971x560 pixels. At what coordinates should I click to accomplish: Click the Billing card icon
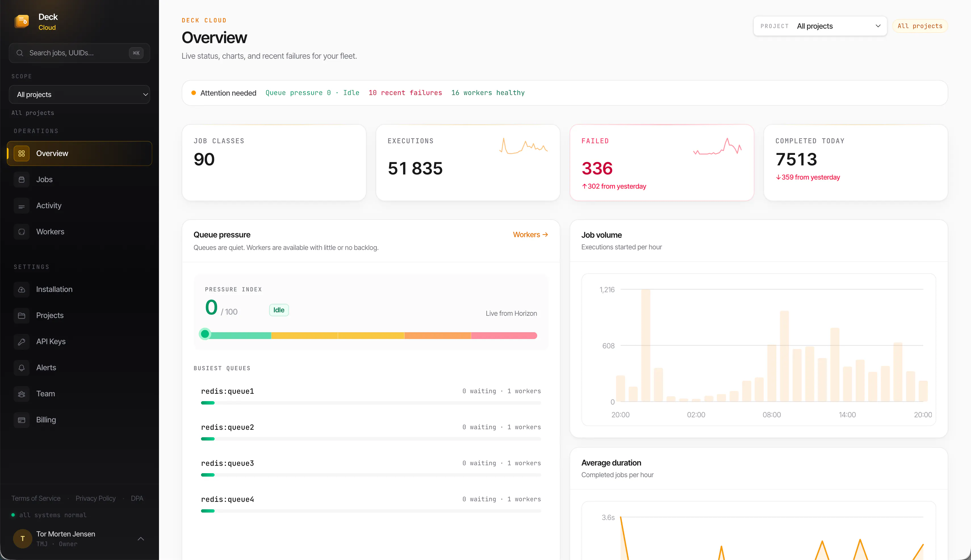click(x=22, y=420)
